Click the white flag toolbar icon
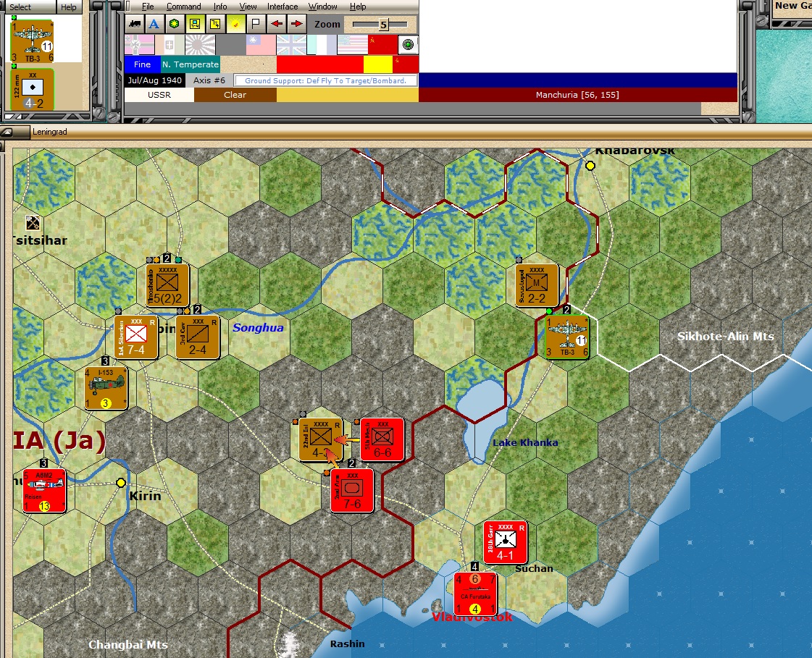This screenshot has width=812, height=658. pyautogui.click(x=256, y=24)
